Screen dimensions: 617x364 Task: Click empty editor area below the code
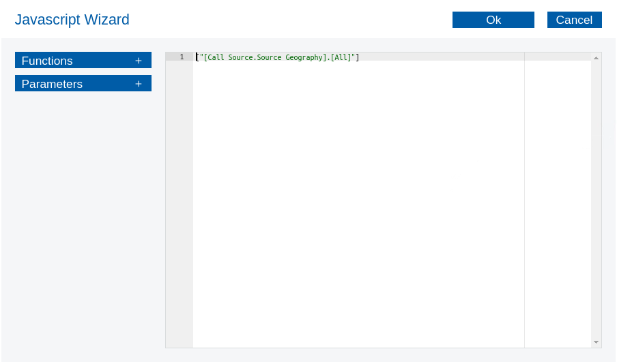pos(355,204)
